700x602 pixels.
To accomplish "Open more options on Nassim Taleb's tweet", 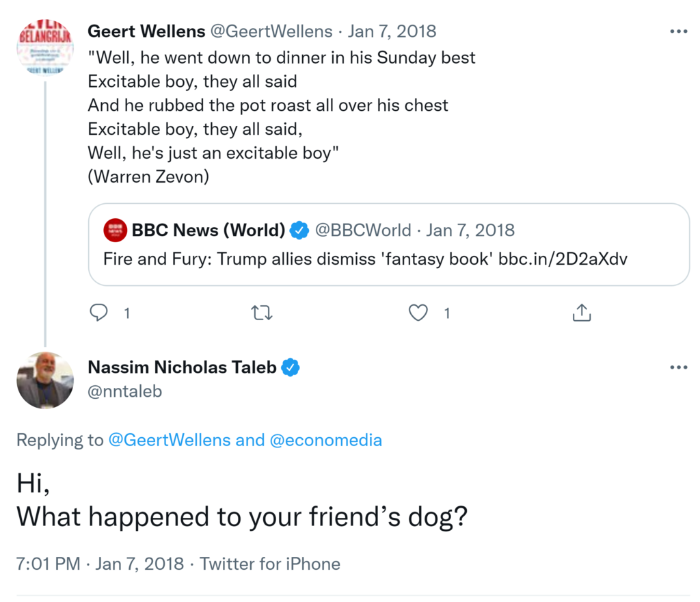I will pos(678,367).
